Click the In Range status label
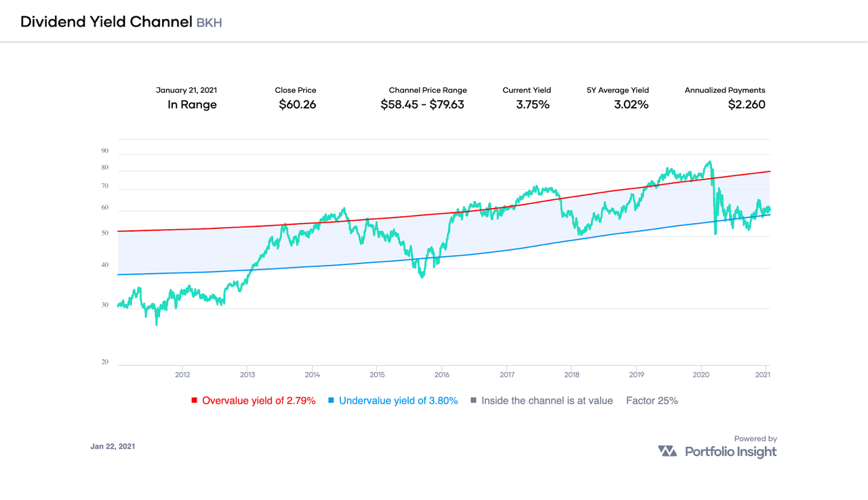The height and width of the screenshot is (500, 868). pos(192,104)
